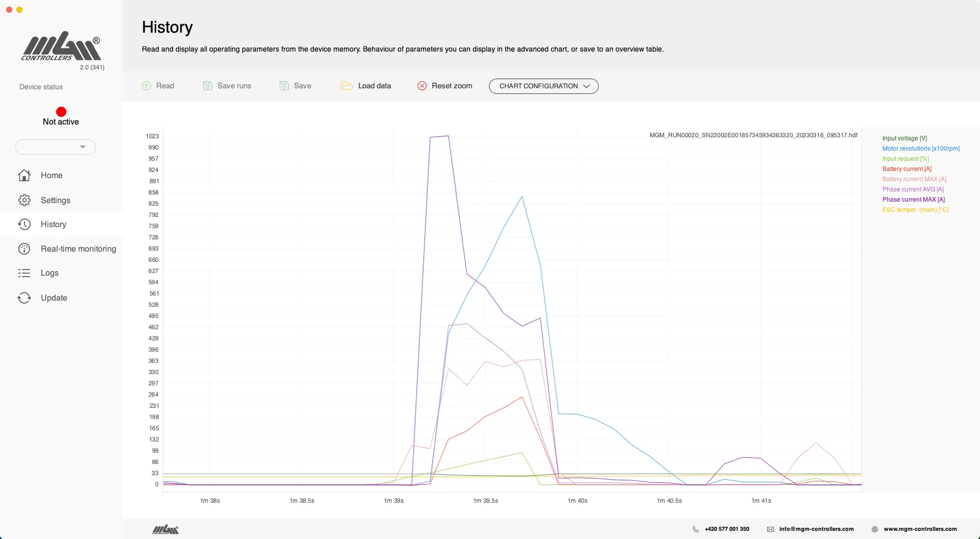Click the Settings gear icon

click(x=24, y=200)
